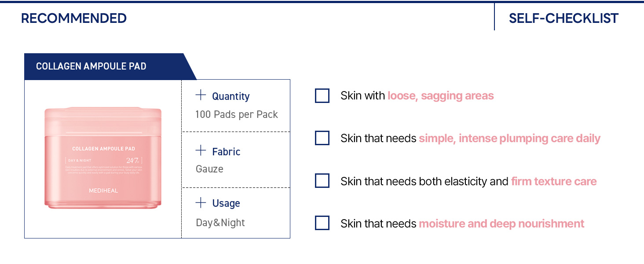This screenshot has width=644, height=264.
Task: Select the Usage label
Action: (226, 204)
